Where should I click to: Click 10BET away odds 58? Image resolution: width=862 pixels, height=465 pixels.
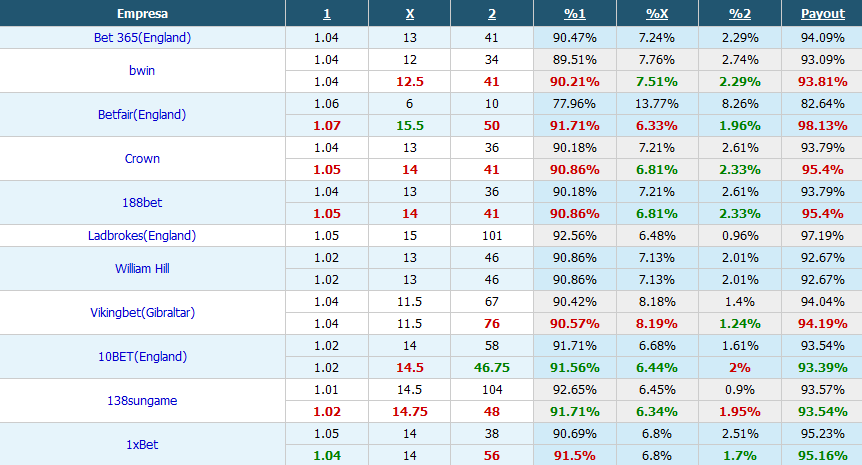click(x=491, y=346)
